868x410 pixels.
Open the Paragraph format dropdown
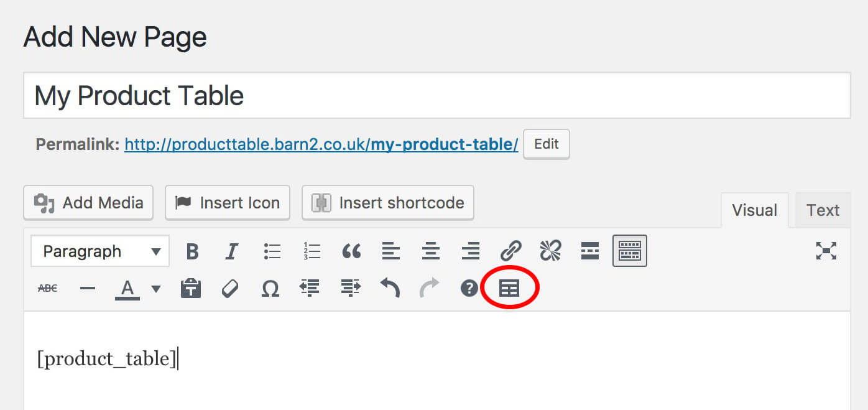coord(99,251)
